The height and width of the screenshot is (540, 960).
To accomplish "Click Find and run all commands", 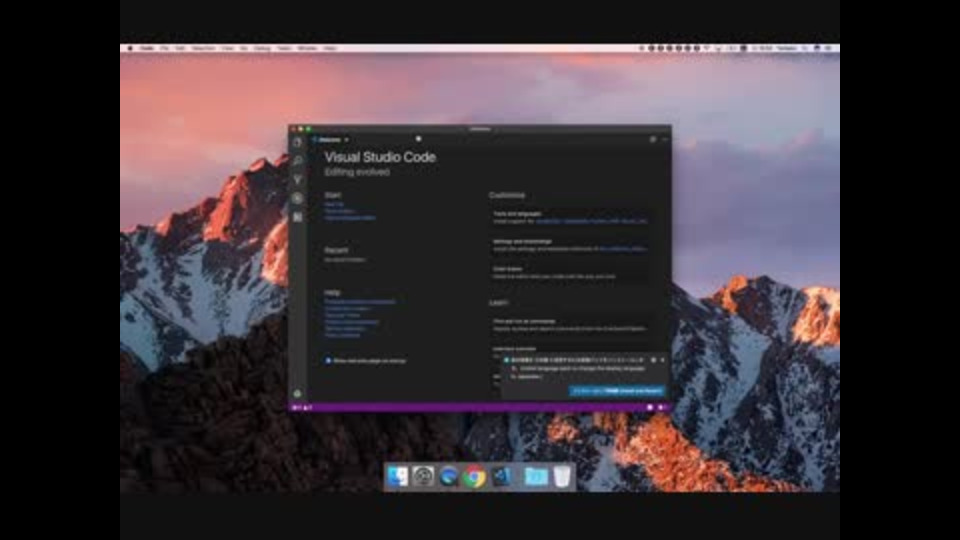I will click(570, 324).
